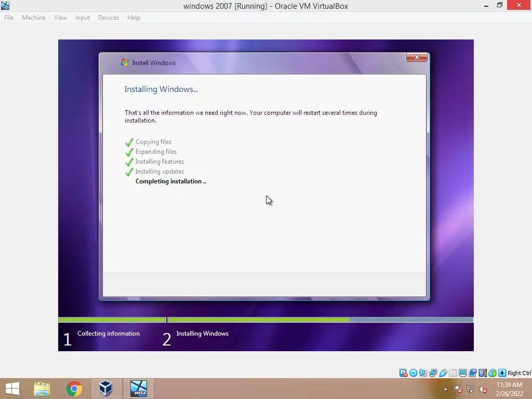Open Google Chrome from the taskbar

point(74,389)
